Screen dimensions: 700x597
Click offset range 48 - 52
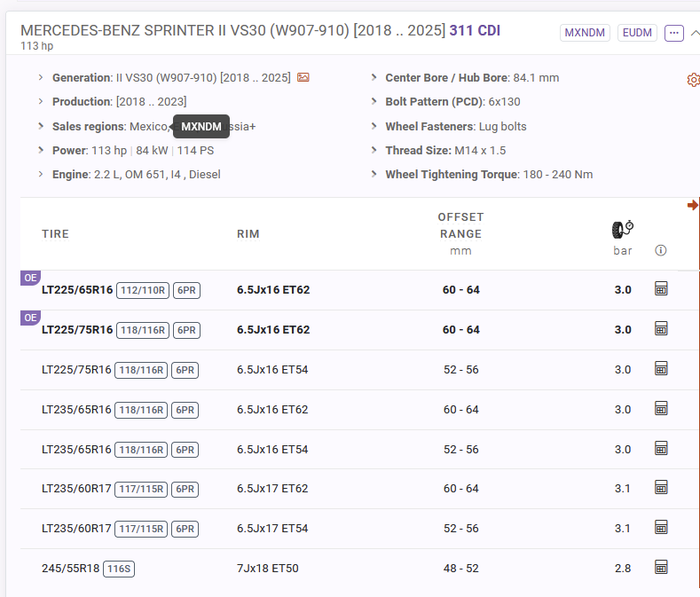coord(460,569)
